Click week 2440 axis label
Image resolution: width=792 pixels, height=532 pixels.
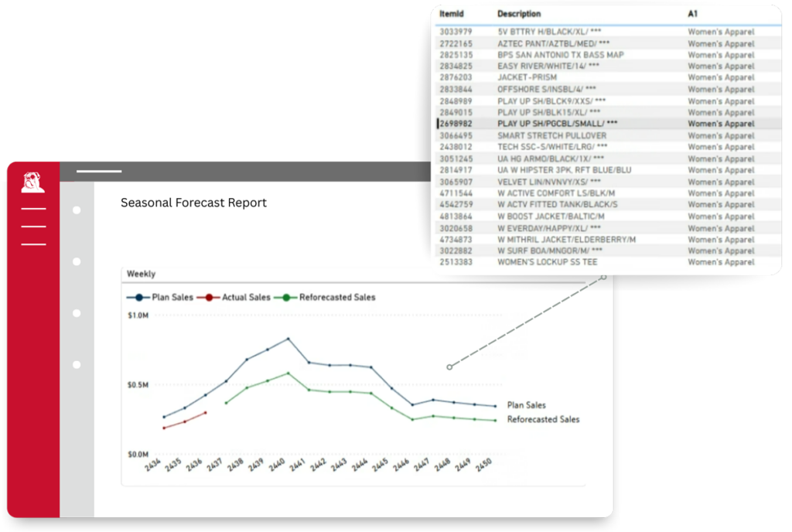click(x=277, y=465)
